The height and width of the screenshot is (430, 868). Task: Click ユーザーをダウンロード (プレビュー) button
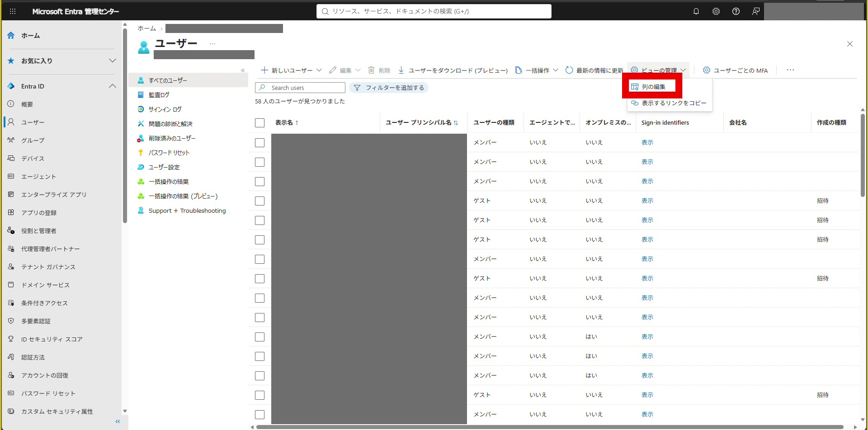[453, 70]
